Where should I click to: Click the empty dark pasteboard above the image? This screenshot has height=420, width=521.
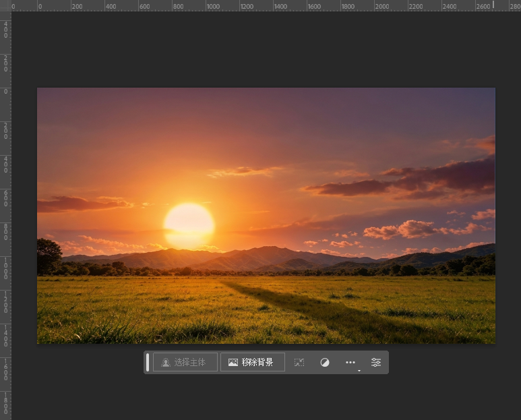(266, 50)
